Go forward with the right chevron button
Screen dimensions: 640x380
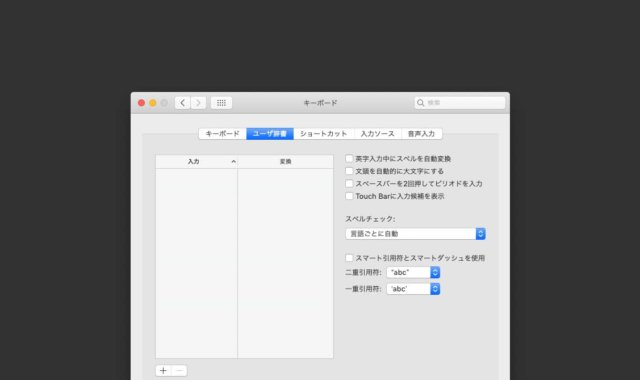click(x=198, y=103)
